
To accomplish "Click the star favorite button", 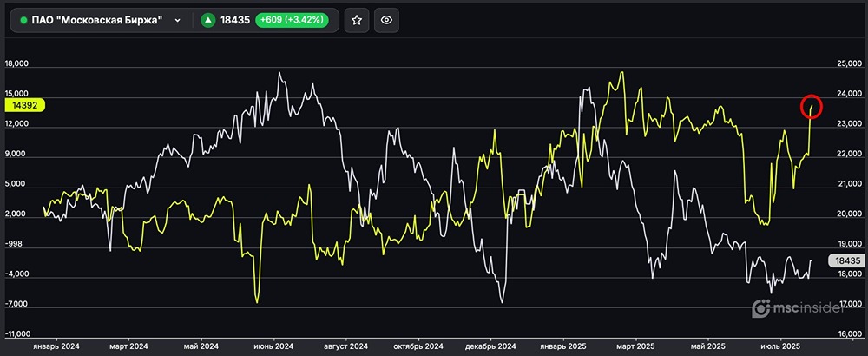I will pos(357,21).
